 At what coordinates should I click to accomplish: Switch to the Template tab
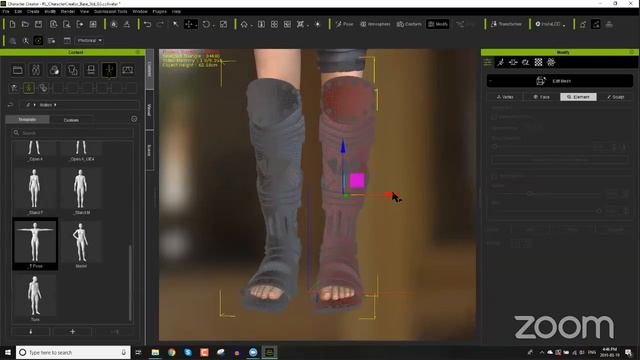(x=27, y=120)
